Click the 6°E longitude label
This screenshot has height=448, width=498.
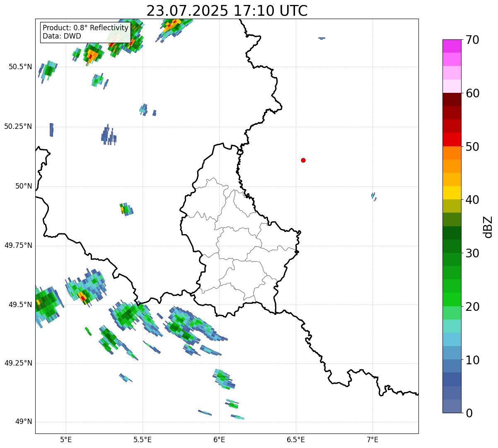tap(220, 440)
